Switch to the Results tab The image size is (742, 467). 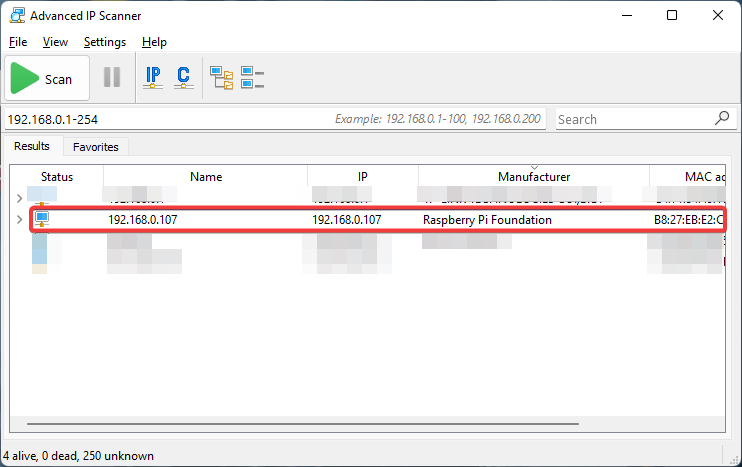(x=32, y=146)
